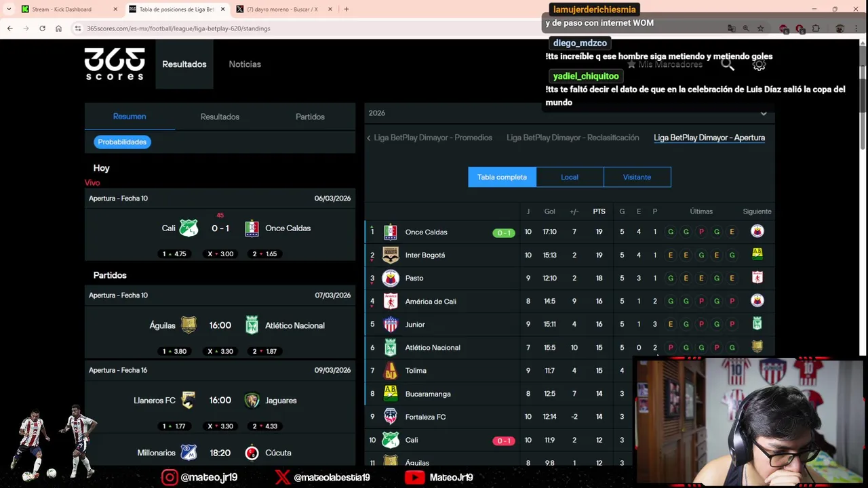Reload the page
The width and height of the screenshot is (868, 488).
click(42, 28)
